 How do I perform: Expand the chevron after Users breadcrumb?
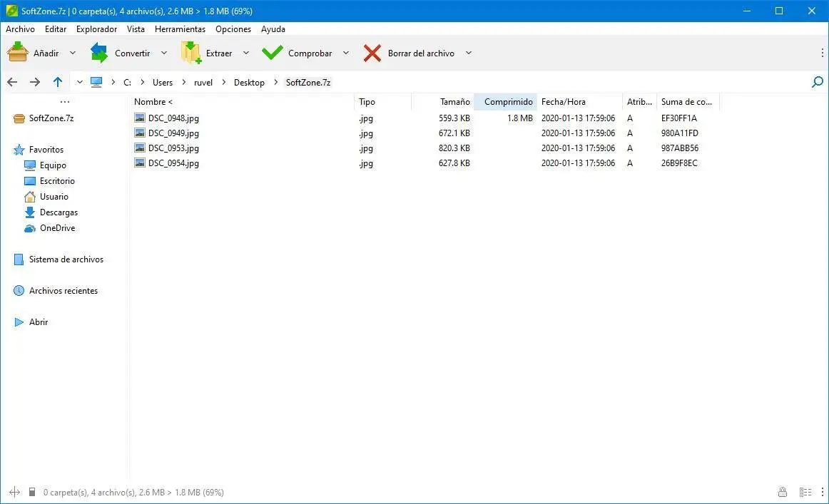(183, 82)
